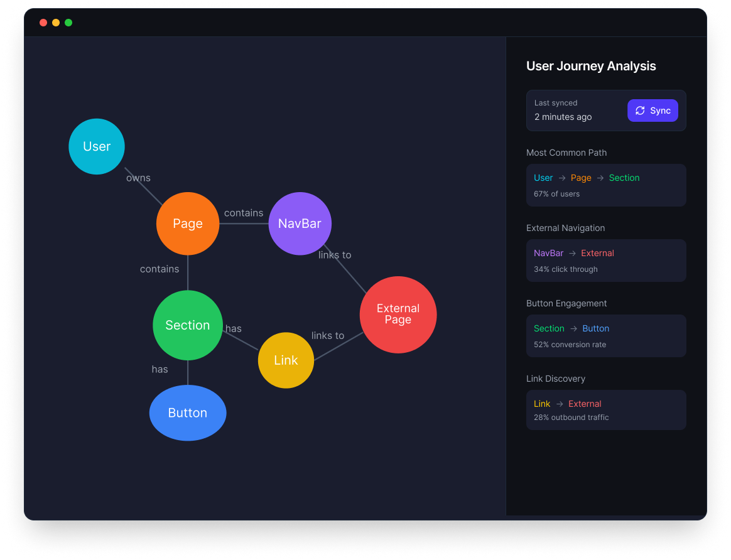Open the NavBar to External card
The width and height of the screenshot is (731, 560).
click(x=606, y=261)
